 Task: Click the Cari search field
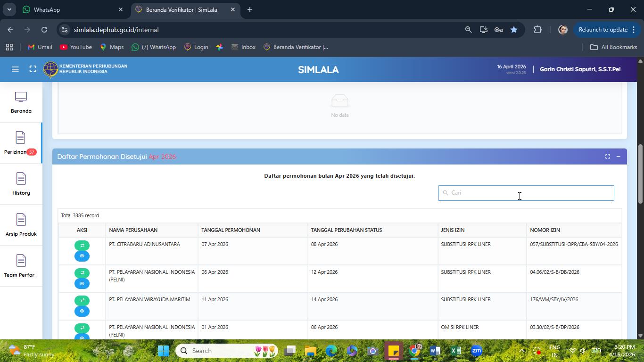pos(526,193)
